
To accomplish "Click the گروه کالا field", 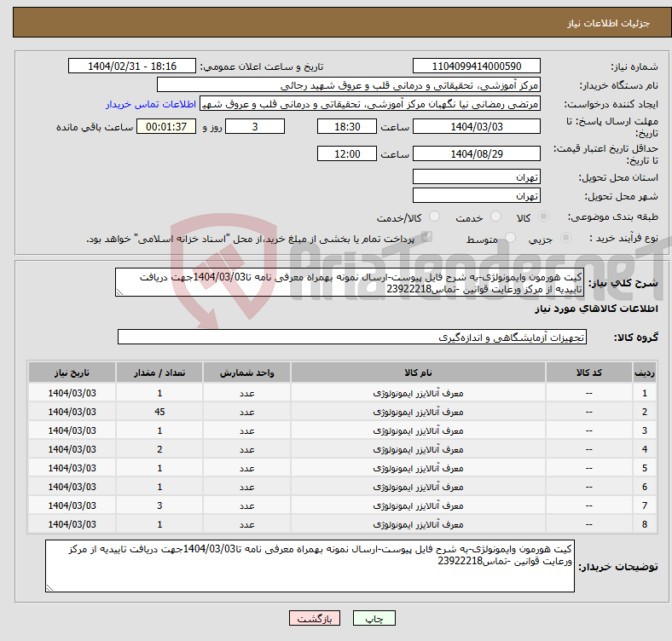I will (x=340, y=338).
